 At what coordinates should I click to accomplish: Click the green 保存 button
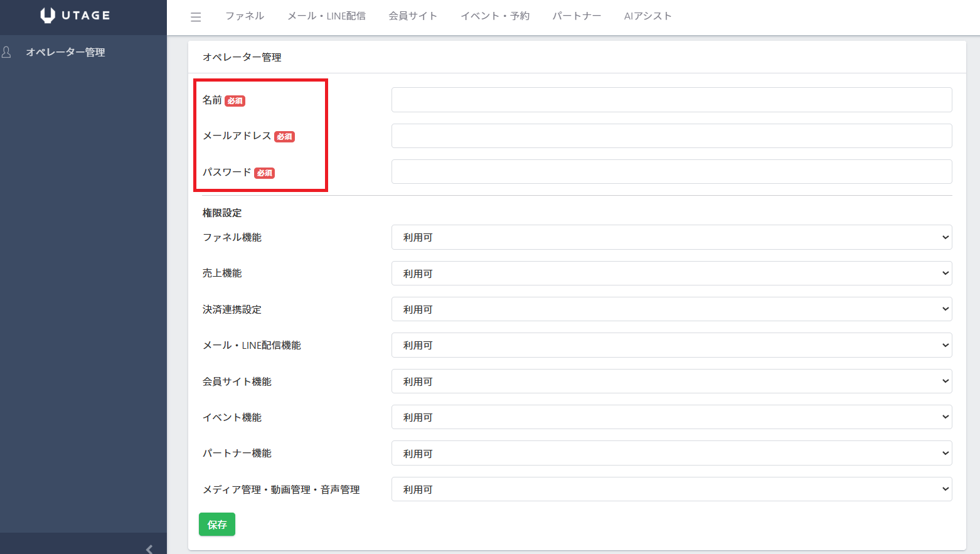click(217, 525)
